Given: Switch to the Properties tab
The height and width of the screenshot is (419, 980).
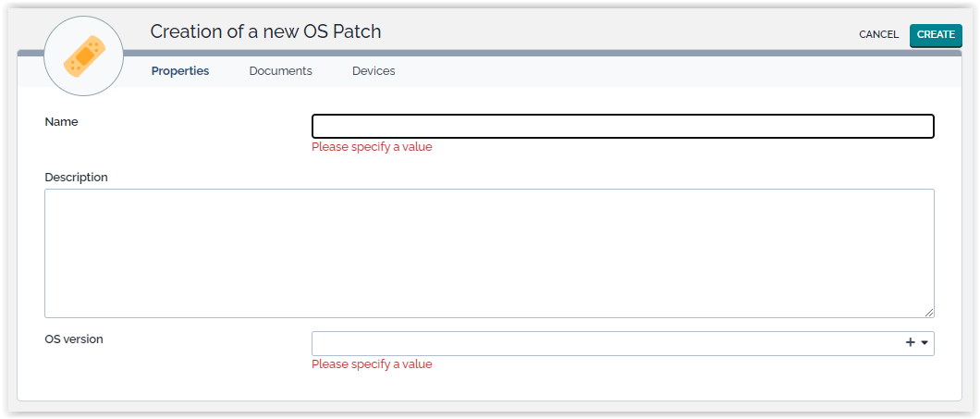Looking at the screenshot, I should pyautogui.click(x=180, y=71).
